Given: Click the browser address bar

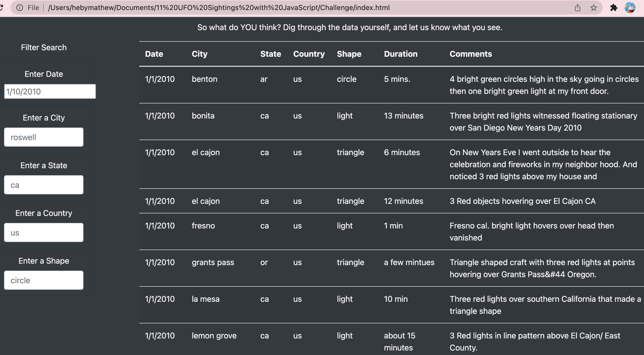Looking at the screenshot, I should point(219,8).
